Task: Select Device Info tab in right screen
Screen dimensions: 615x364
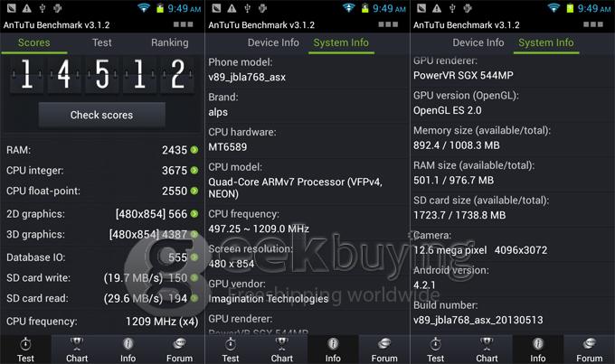Action: (x=478, y=42)
